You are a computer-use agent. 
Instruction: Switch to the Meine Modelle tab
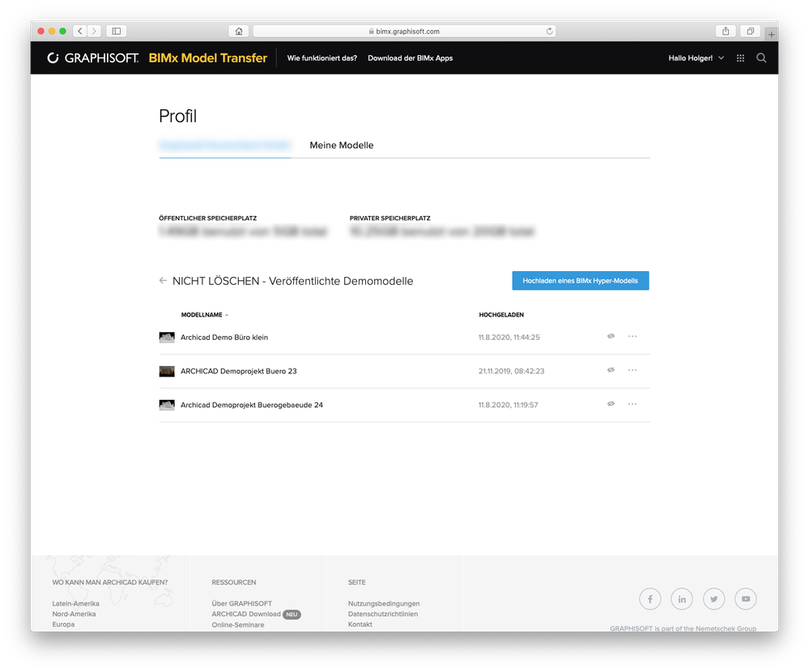pyautogui.click(x=342, y=146)
